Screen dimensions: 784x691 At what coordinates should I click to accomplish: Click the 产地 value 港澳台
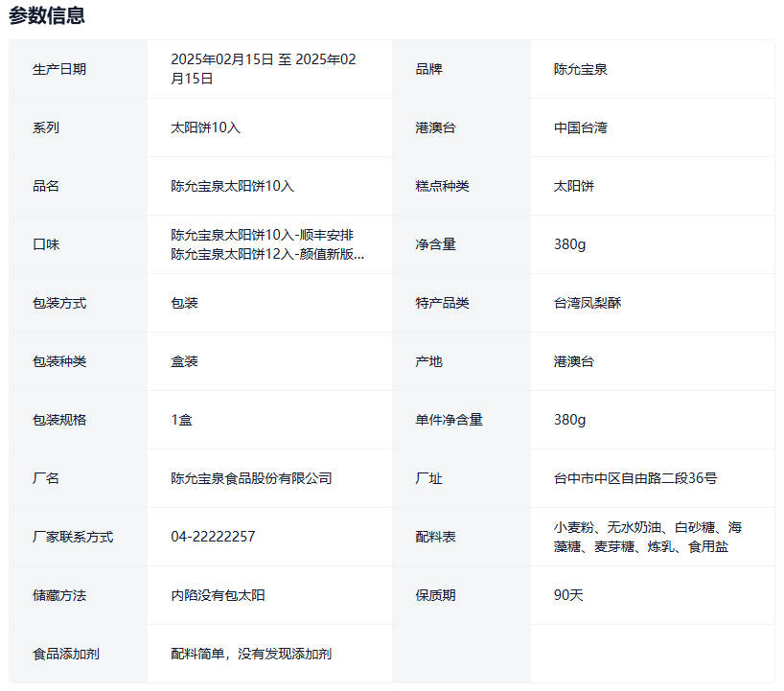click(x=573, y=361)
